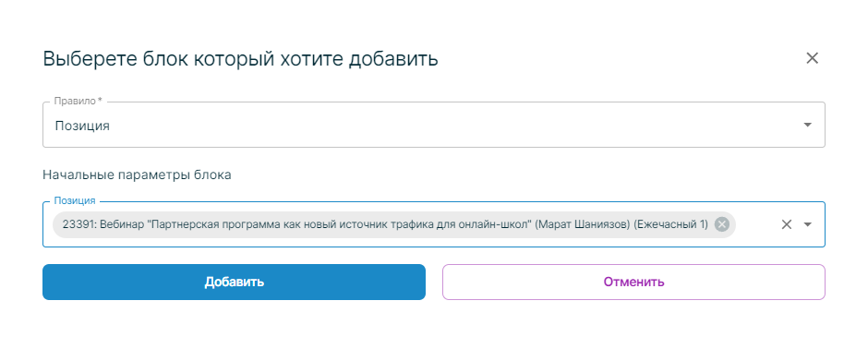Click empty space right of the chip
The width and height of the screenshot is (868, 349).
755,224
